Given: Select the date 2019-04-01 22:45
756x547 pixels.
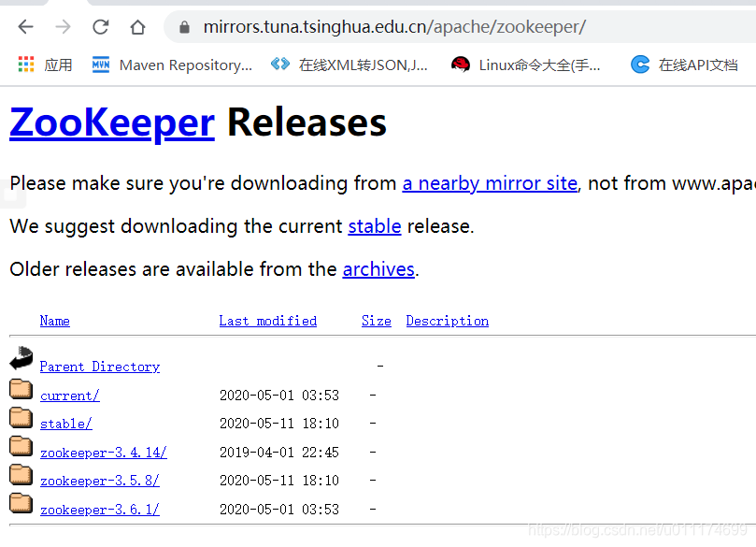Looking at the screenshot, I should point(279,453).
